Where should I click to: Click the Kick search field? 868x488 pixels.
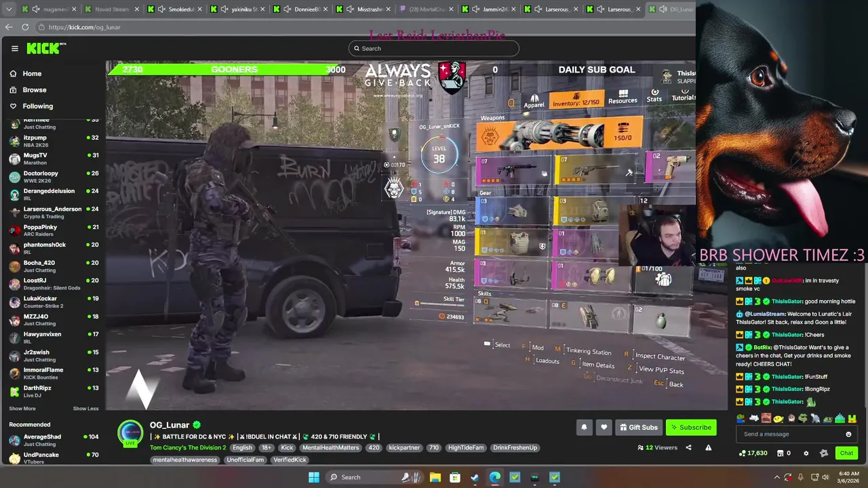pos(434,48)
